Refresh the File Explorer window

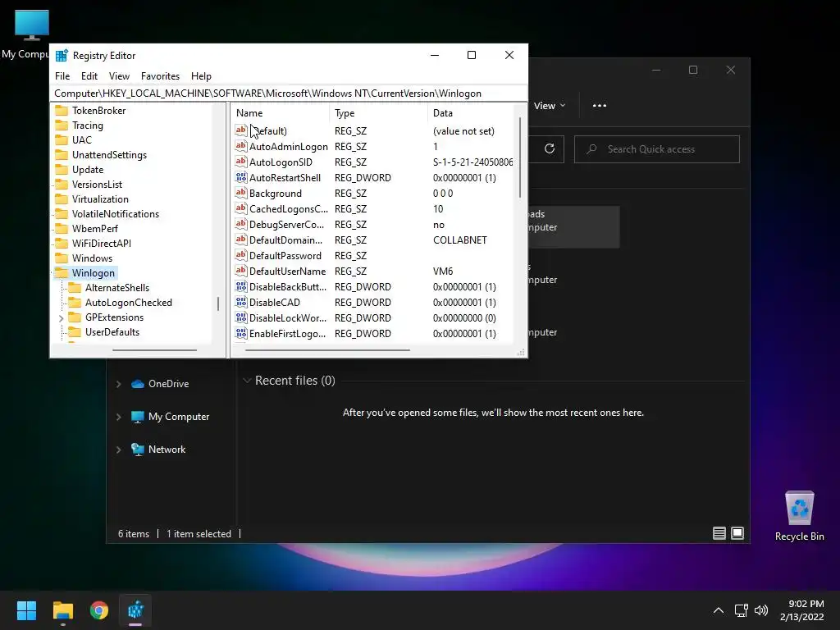(x=549, y=149)
